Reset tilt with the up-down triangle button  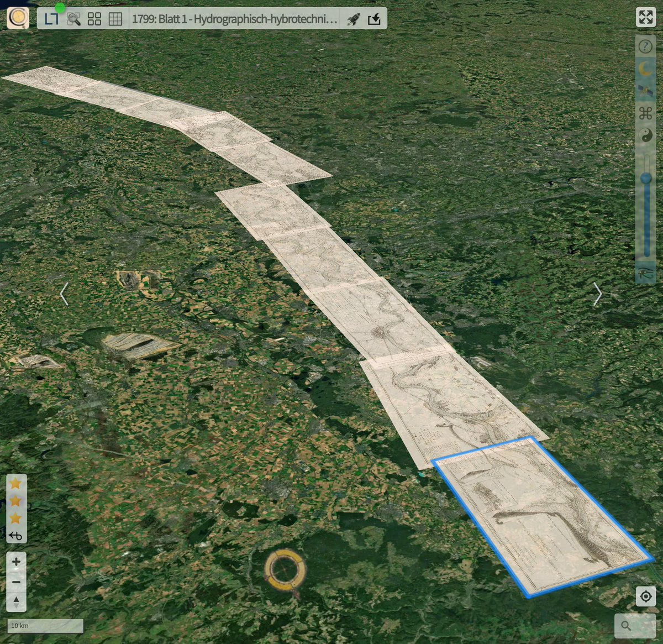pos(16,601)
